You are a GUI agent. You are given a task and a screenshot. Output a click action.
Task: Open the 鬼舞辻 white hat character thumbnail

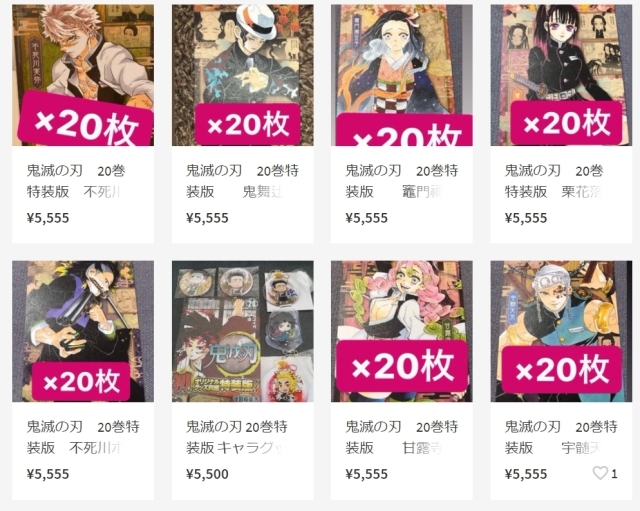click(x=242, y=75)
